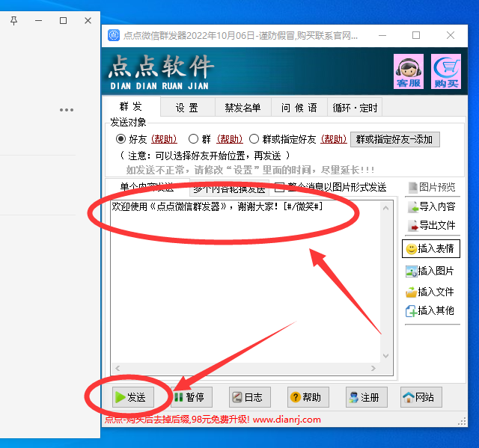
Task: Open the 购买 purchase cart icon
Action: coord(446,71)
